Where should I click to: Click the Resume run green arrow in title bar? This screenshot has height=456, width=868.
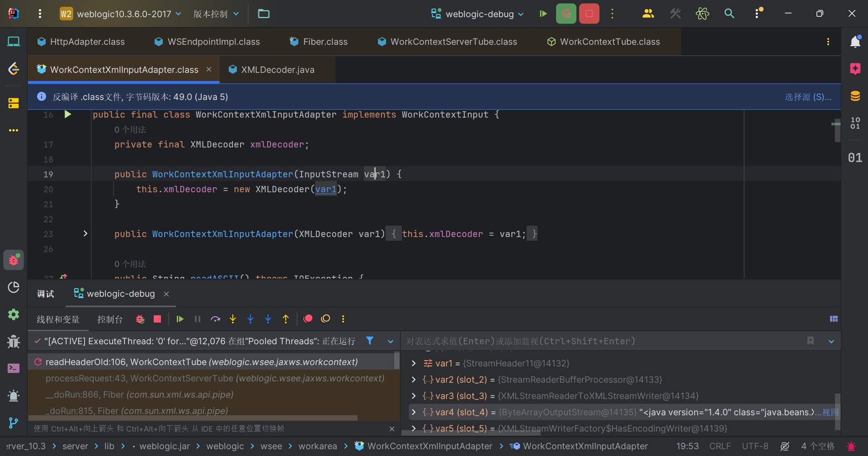click(543, 14)
